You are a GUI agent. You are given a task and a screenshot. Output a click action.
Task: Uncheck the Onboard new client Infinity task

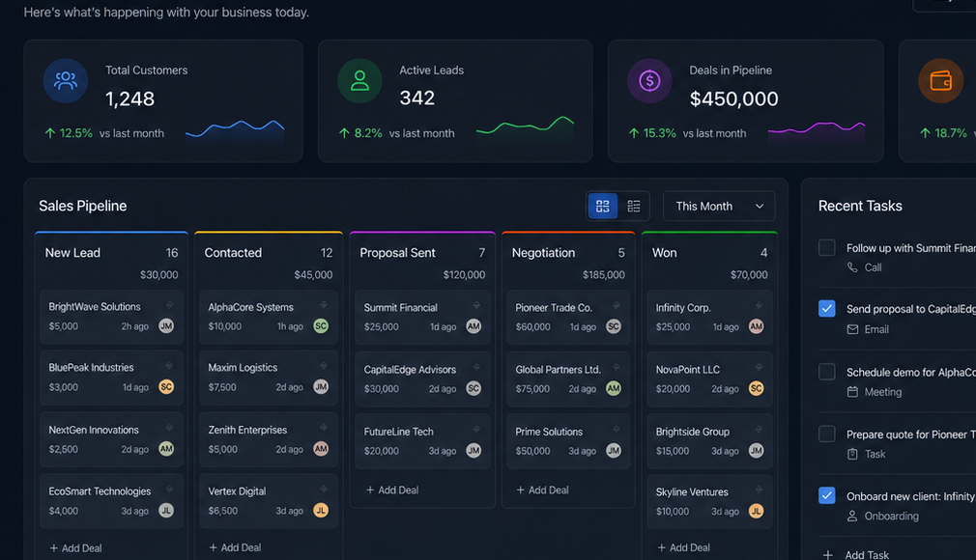click(x=826, y=495)
